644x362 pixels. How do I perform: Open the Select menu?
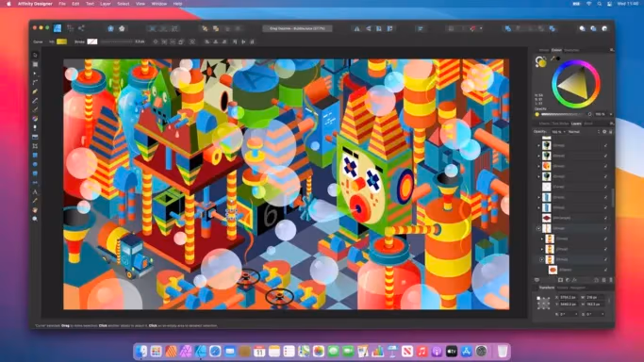pyautogui.click(x=124, y=4)
